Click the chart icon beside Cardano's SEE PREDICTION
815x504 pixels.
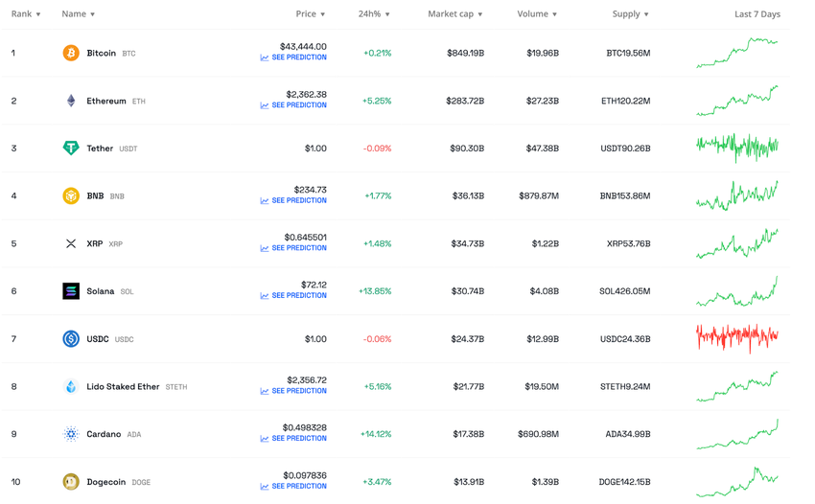265,439
